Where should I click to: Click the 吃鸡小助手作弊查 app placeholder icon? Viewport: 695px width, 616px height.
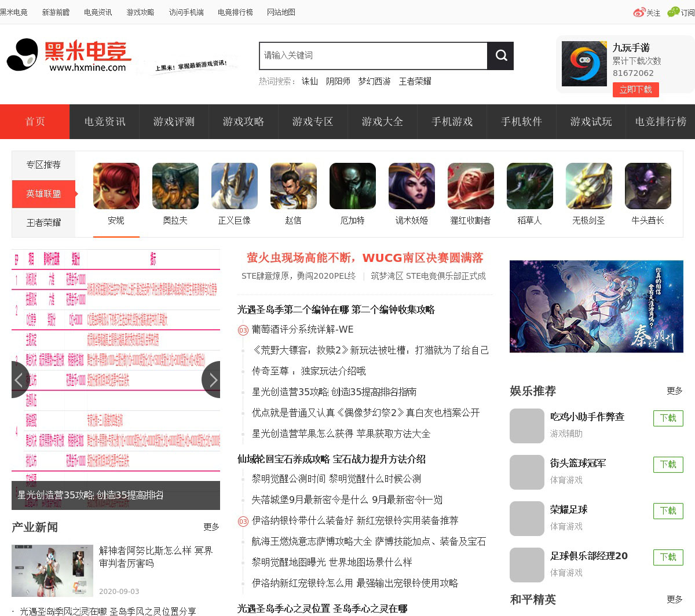pyautogui.click(x=526, y=426)
